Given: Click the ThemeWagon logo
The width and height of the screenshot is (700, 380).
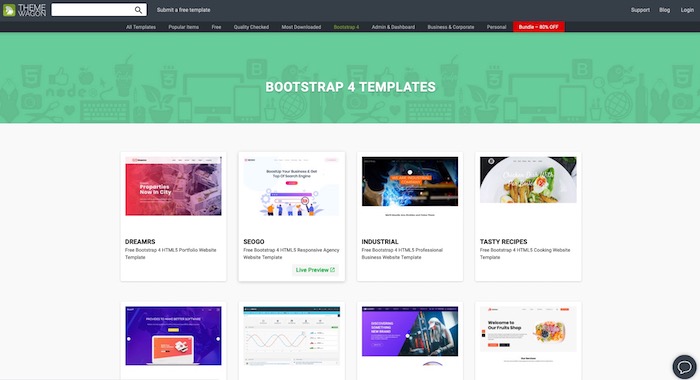Looking at the screenshot, I should click(25, 10).
